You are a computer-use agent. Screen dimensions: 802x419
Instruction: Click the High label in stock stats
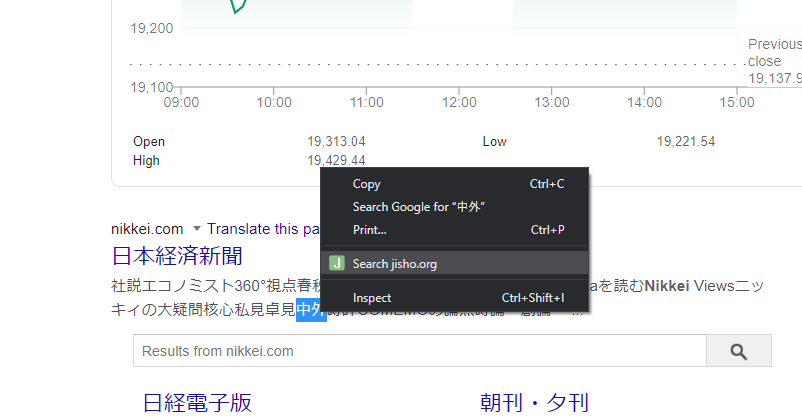(146, 161)
